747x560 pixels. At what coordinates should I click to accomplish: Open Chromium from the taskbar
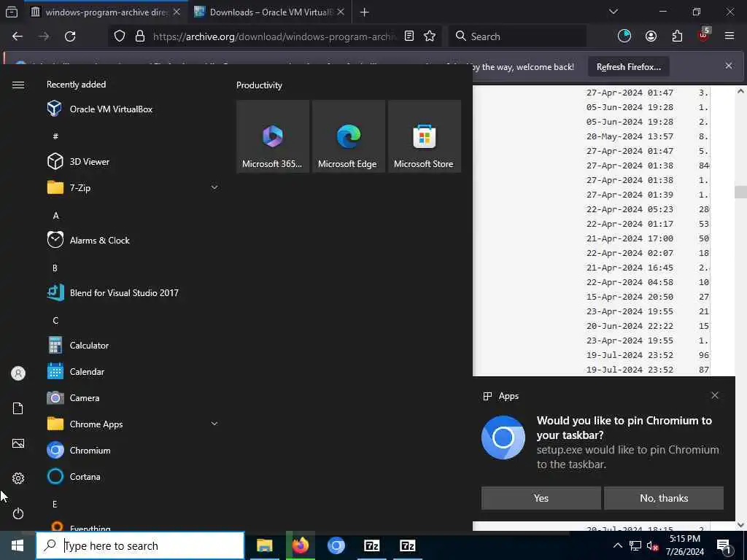[336, 545]
